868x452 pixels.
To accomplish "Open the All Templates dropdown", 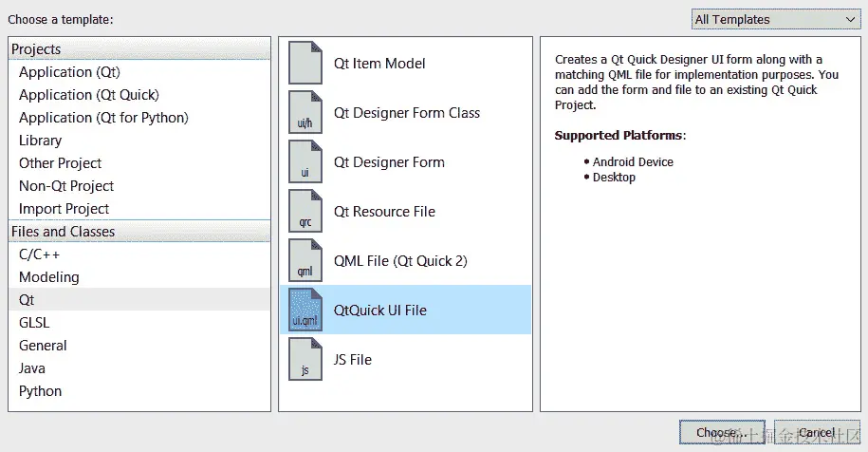I will pos(776,19).
